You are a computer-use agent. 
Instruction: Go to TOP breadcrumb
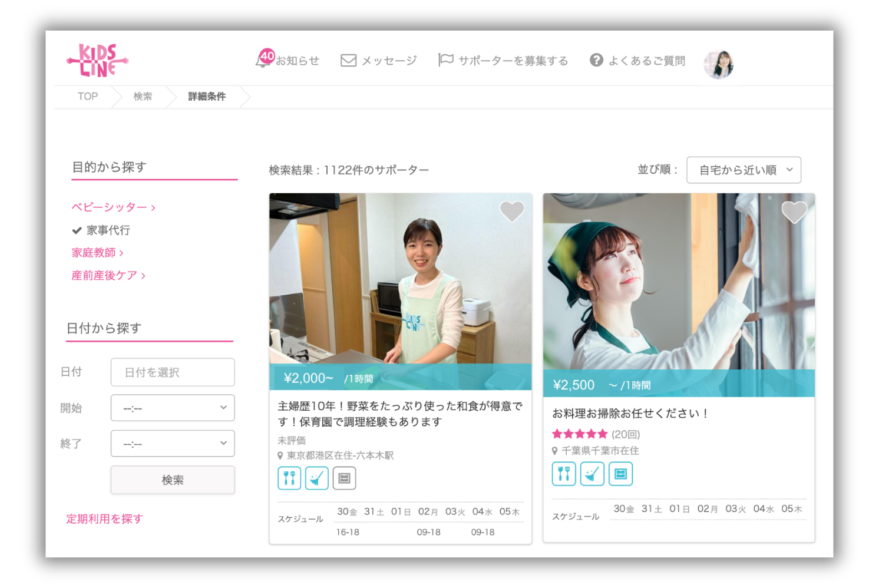click(88, 97)
